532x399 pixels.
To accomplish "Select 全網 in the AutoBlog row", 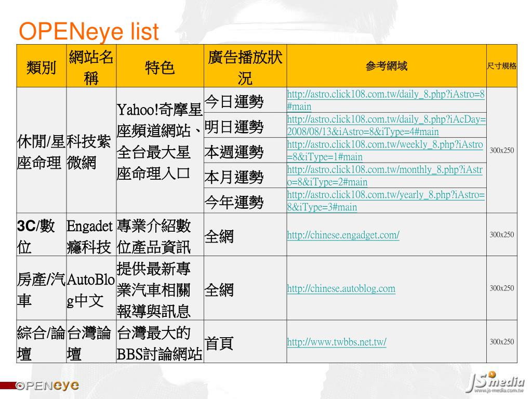I will [245, 288].
